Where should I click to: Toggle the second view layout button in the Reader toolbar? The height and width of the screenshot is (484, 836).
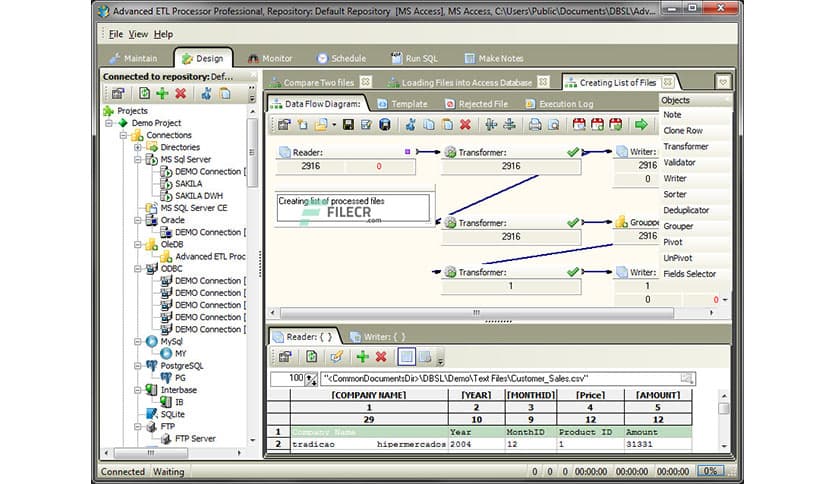(x=425, y=357)
